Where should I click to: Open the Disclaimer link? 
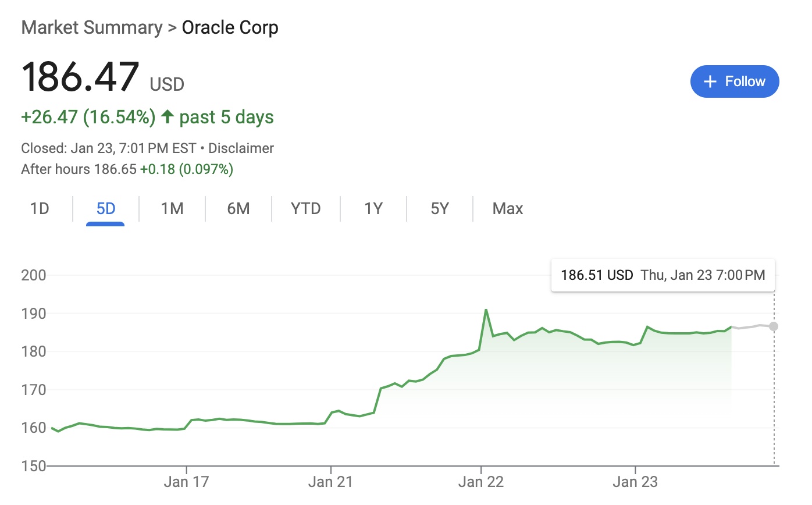click(241, 148)
